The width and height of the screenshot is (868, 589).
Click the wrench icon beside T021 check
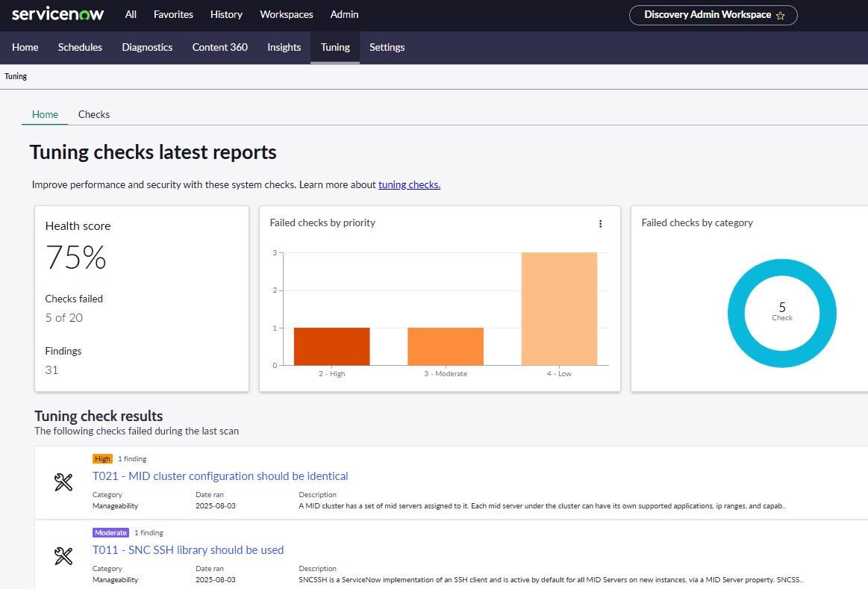point(64,482)
